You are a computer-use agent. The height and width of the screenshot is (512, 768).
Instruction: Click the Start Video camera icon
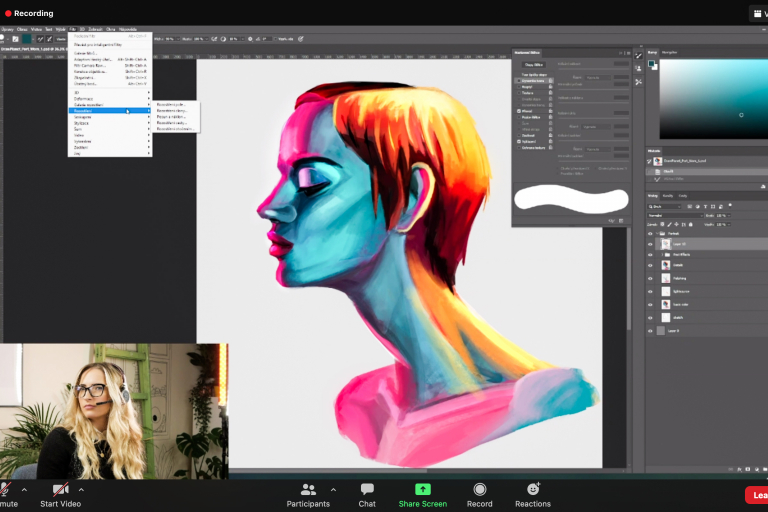(61, 489)
